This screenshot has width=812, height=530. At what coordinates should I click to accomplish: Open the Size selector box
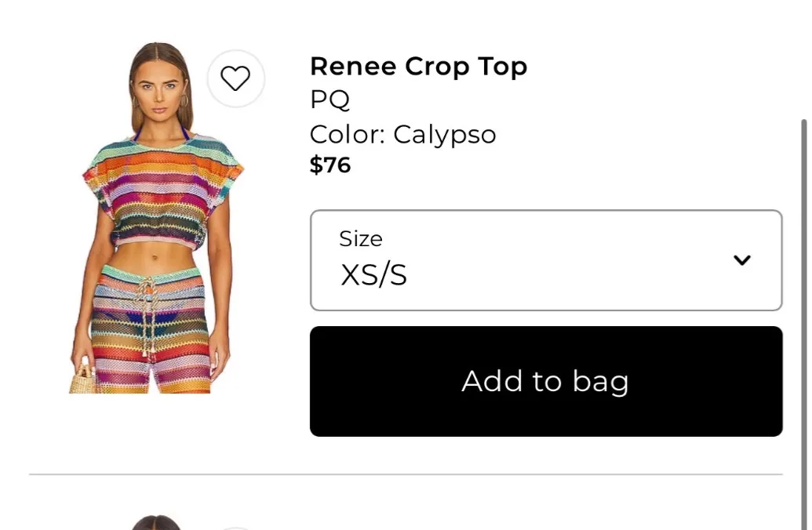click(x=546, y=260)
